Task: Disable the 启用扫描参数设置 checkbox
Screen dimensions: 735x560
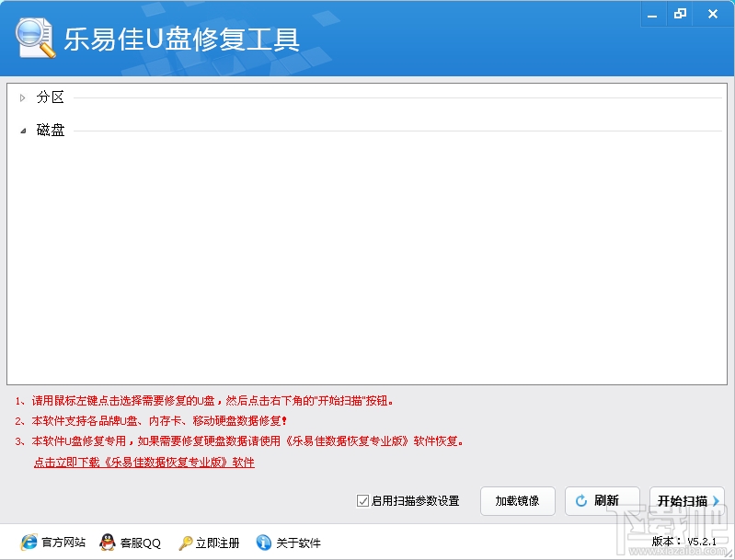Action: point(362,500)
